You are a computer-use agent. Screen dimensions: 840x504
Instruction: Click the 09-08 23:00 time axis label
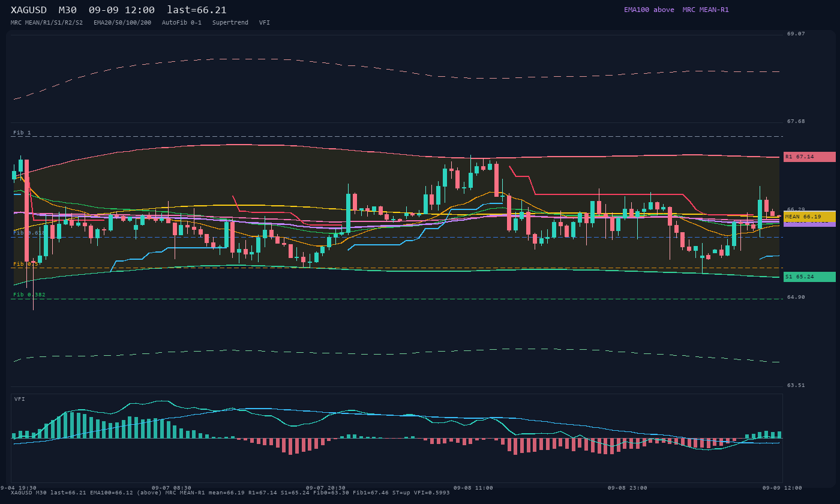click(x=628, y=488)
